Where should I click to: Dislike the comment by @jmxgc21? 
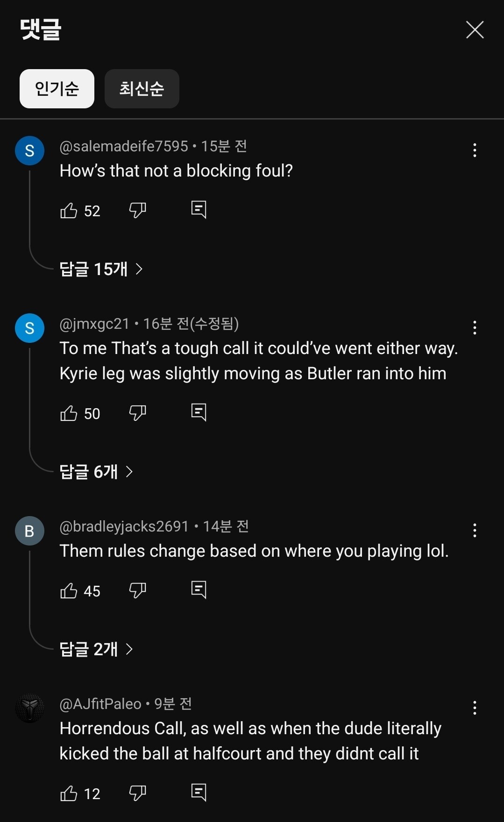click(x=137, y=413)
